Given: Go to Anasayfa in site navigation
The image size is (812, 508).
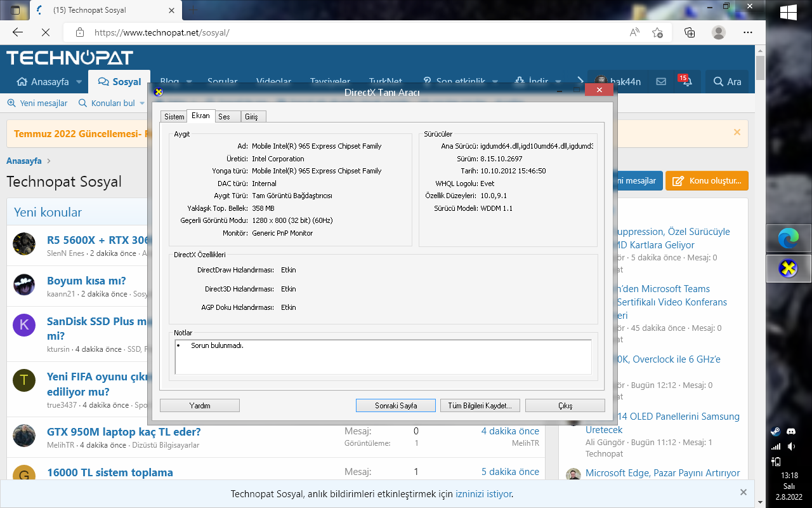Looking at the screenshot, I should point(43,82).
